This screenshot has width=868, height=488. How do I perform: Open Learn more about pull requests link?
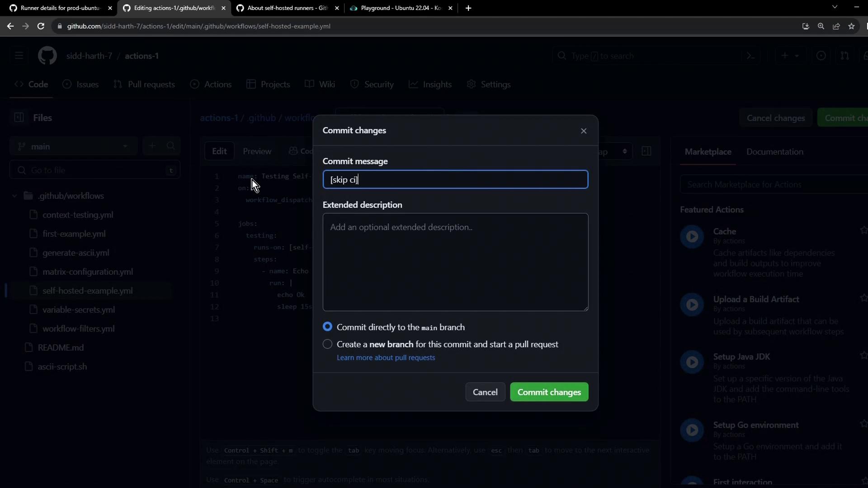(386, 357)
